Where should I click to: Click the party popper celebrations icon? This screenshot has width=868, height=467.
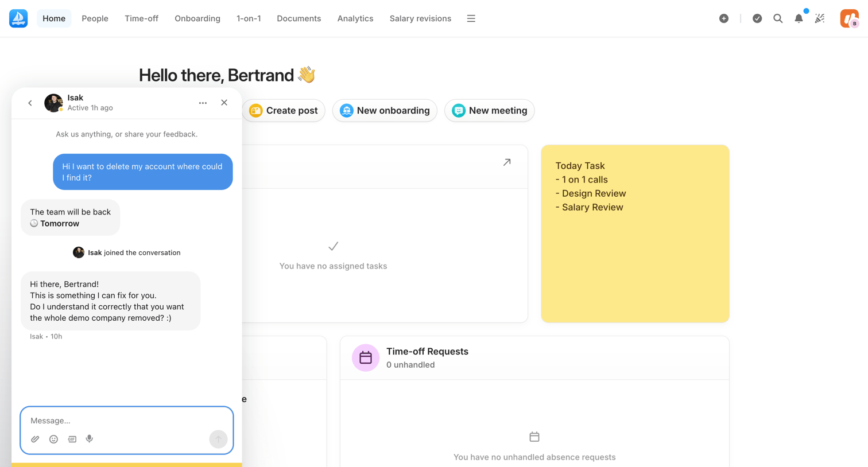pyautogui.click(x=820, y=18)
